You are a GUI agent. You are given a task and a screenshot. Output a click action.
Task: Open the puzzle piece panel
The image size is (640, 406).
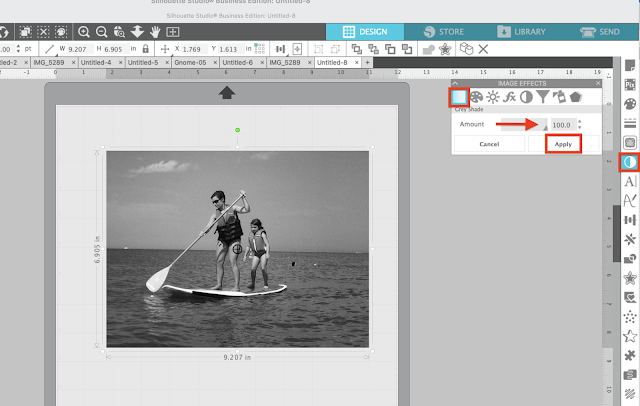[630, 355]
